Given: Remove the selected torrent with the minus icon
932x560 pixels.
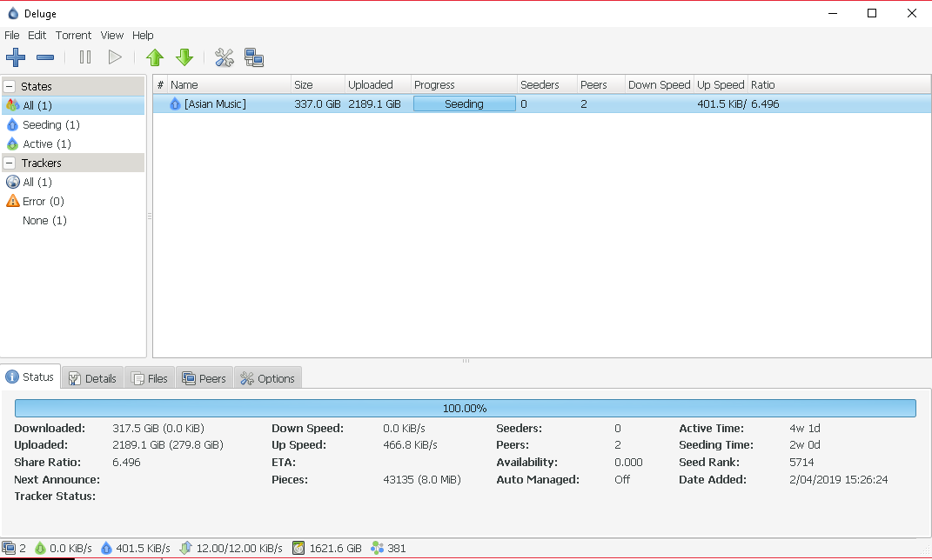Looking at the screenshot, I should click(45, 57).
